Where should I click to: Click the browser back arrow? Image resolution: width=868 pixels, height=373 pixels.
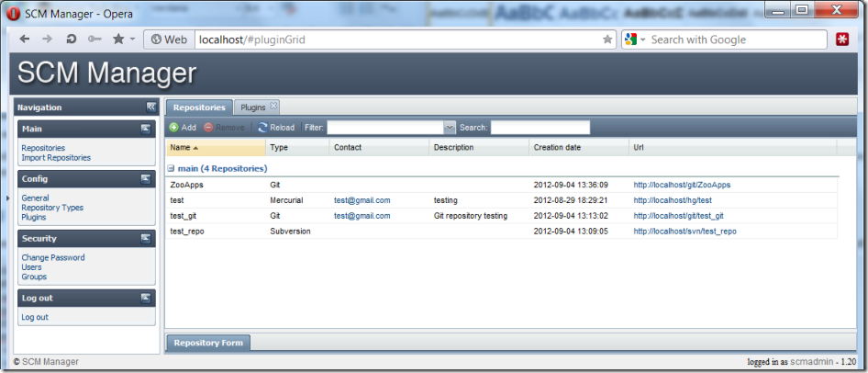pos(25,40)
